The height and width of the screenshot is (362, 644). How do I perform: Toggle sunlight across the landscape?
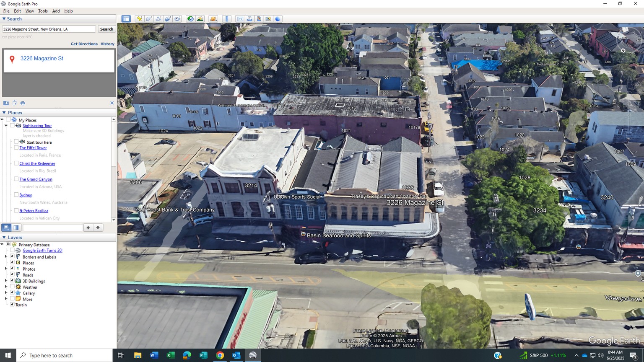pos(200,19)
